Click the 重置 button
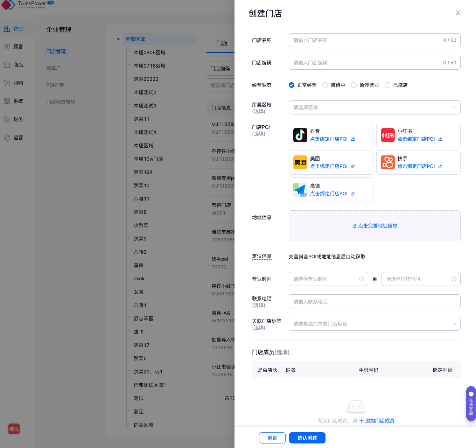 272,438
